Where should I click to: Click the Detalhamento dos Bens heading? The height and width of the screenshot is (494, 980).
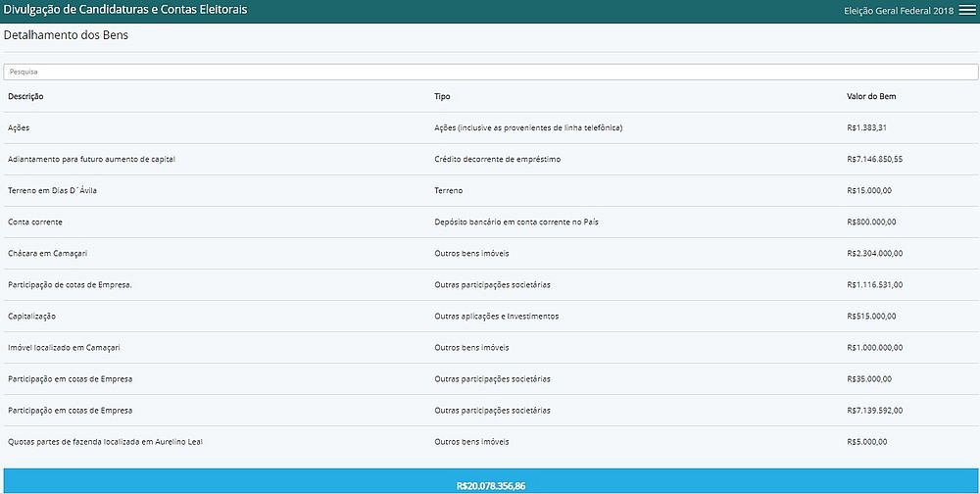[66, 35]
